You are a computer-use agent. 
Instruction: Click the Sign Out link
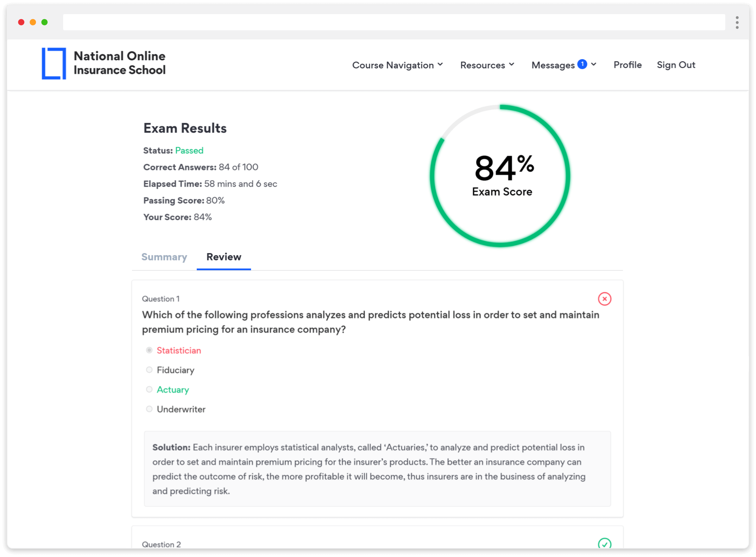click(x=676, y=65)
